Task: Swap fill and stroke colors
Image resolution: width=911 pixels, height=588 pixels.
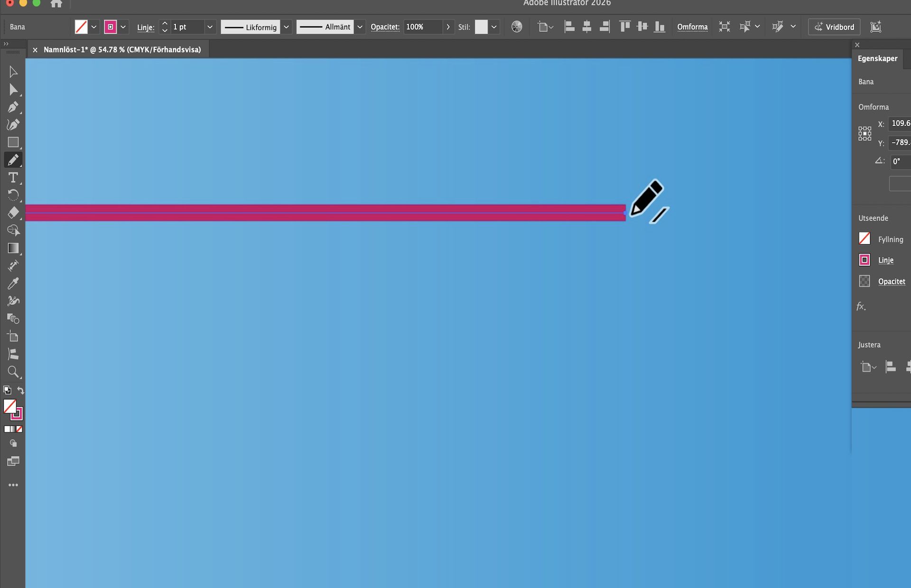Action: [21, 390]
